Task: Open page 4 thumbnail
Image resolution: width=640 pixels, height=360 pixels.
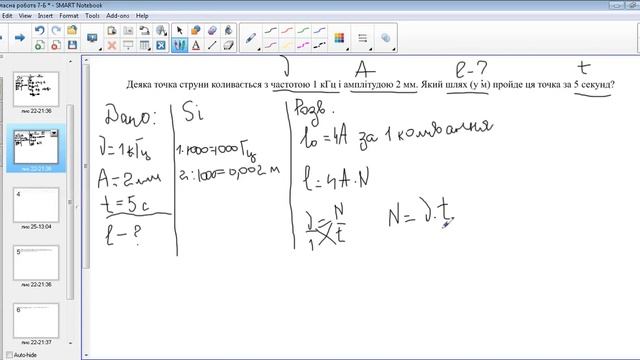Action: [x=36, y=205]
